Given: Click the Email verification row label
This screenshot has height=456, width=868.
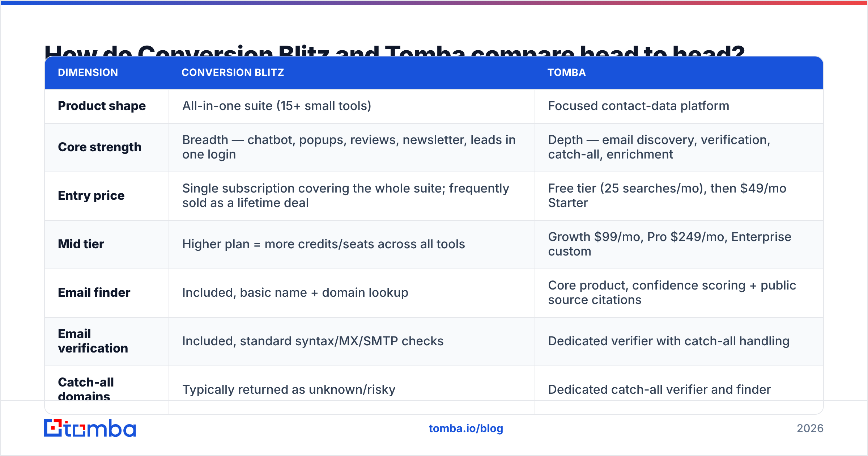Looking at the screenshot, I should pos(93,341).
